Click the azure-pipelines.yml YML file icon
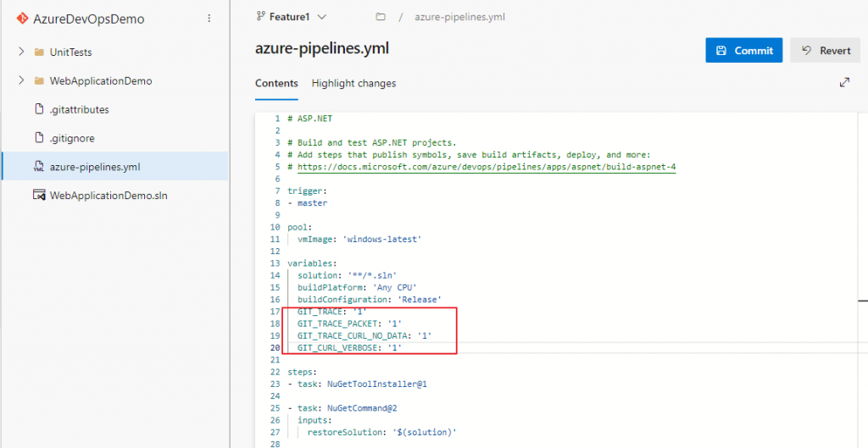The image size is (868, 448). click(x=39, y=167)
